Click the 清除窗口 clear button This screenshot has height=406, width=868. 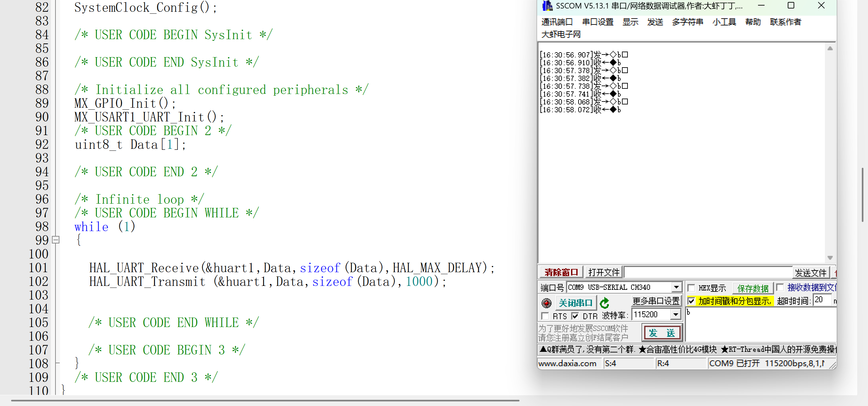561,272
